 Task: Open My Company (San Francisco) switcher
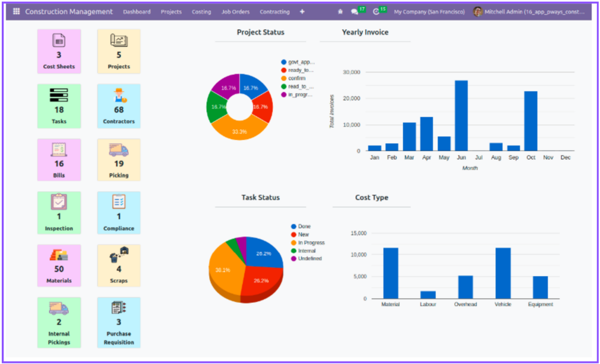[429, 12]
